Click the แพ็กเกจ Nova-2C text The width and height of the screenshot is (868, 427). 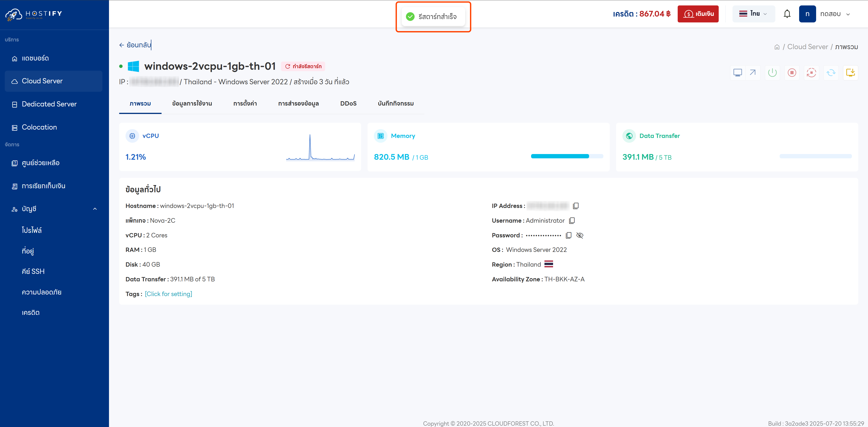click(150, 220)
